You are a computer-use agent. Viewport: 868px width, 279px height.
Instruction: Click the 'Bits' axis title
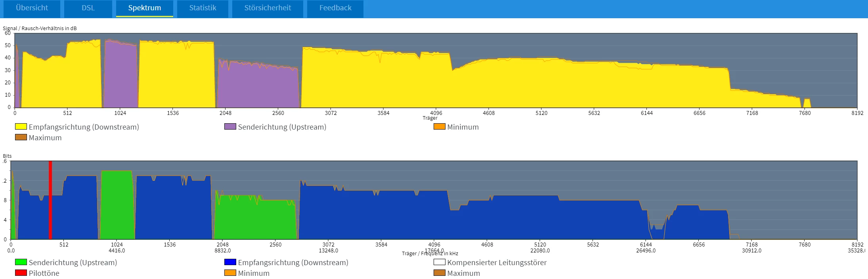coord(7,156)
